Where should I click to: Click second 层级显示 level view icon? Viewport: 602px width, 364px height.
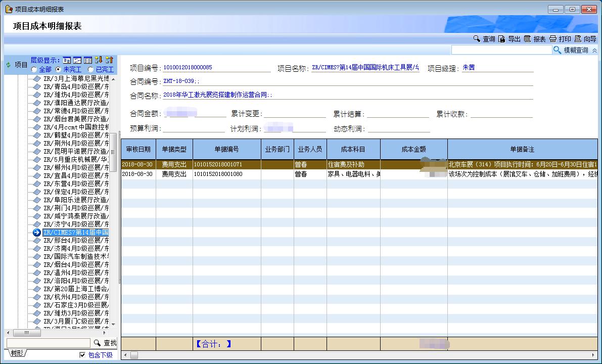pos(77,60)
